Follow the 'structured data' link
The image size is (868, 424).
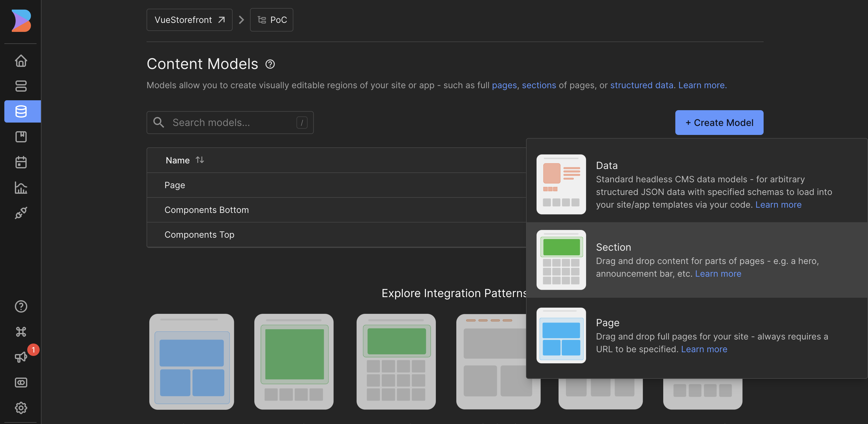click(x=642, y=85)
